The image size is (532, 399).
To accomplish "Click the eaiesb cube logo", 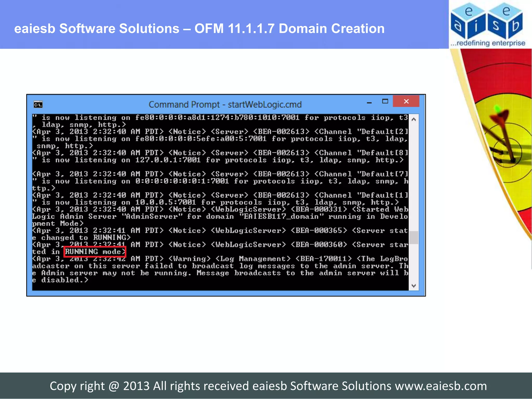I will pos(487,21).
